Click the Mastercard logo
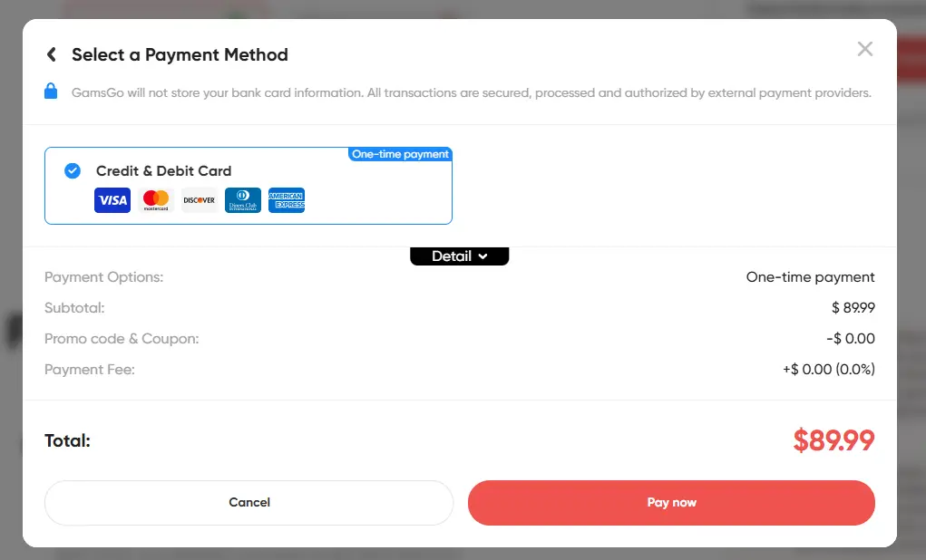The image size is (926, 560). click(x=156, y=200)
